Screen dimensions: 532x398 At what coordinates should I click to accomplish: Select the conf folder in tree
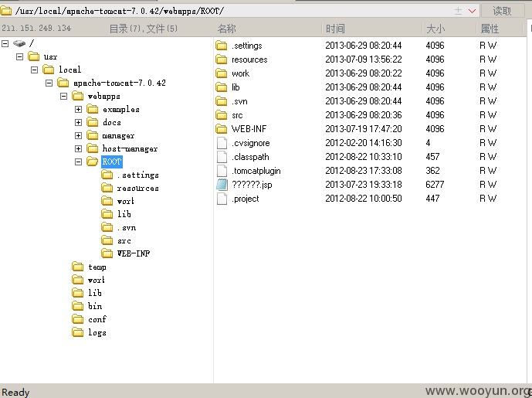(x=97, y=319)
